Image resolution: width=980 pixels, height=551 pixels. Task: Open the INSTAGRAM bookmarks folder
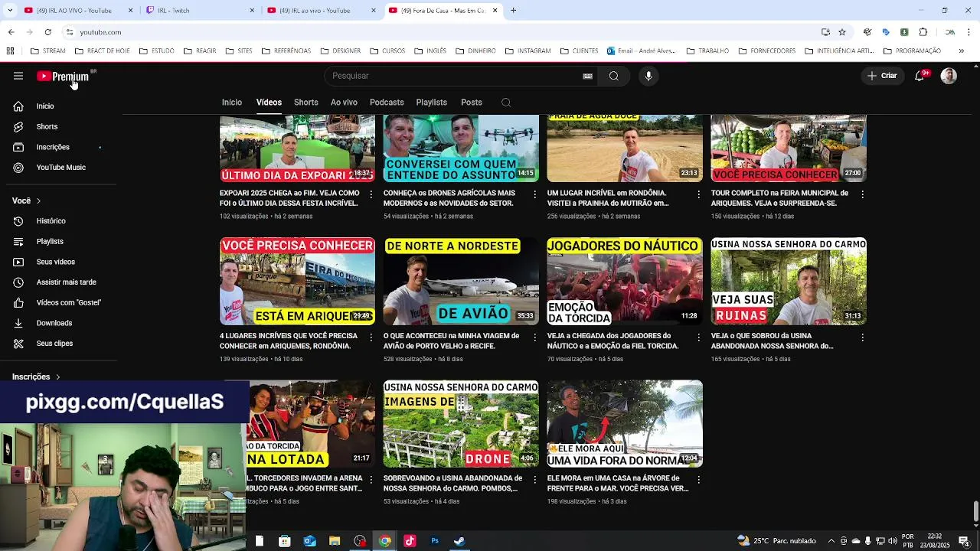pyautogui.click(x=528, y=51)
